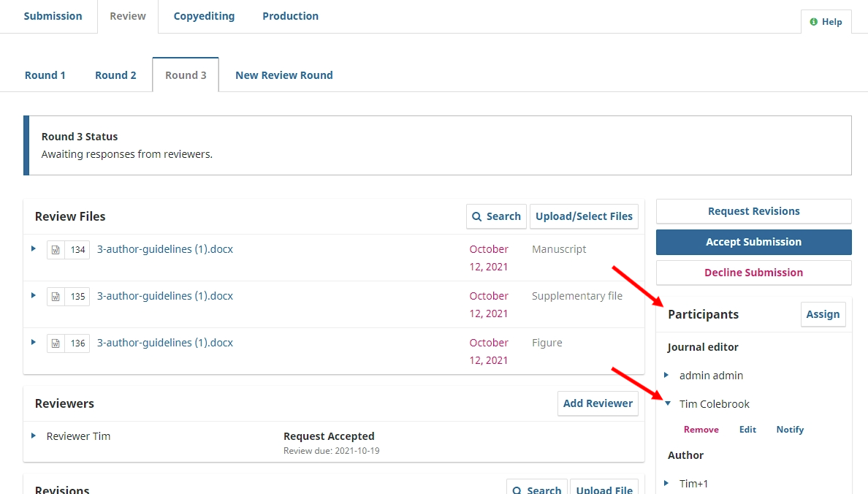Click file number 134
The width and height of the screenshot is (868, 494).
coord(77,250)
